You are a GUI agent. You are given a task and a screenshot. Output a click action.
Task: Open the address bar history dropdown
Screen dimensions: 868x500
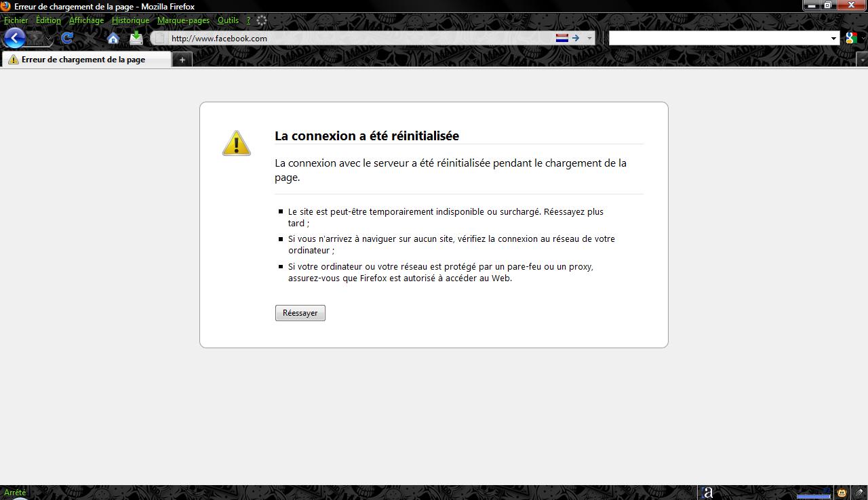[x=589, y=38]
